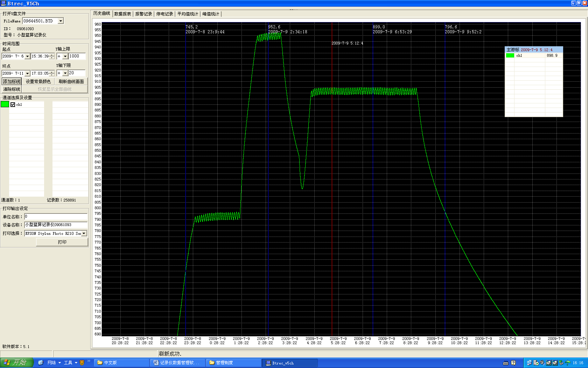
Task: Click the ch1 green color swatch
Action: click(x=5, y=104)
